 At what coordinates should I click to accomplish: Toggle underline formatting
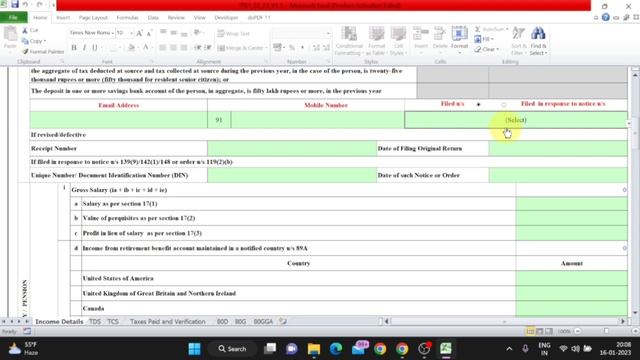point(95,48)
